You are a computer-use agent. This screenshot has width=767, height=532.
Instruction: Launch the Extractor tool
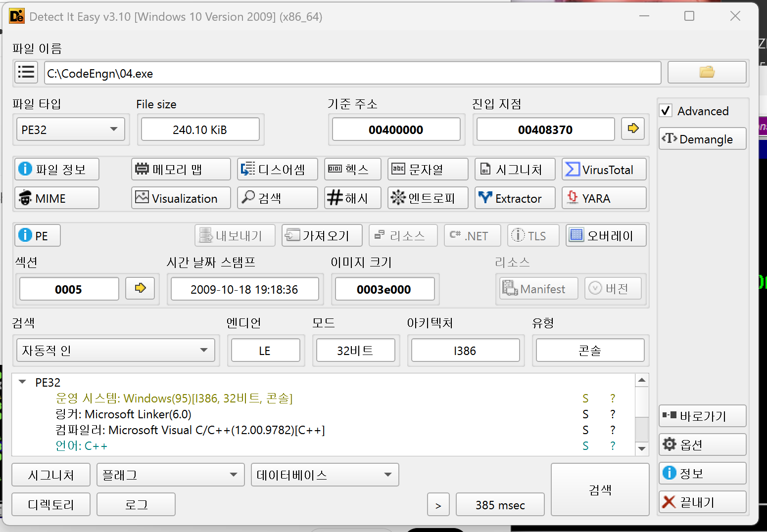(x=515, y=198)
